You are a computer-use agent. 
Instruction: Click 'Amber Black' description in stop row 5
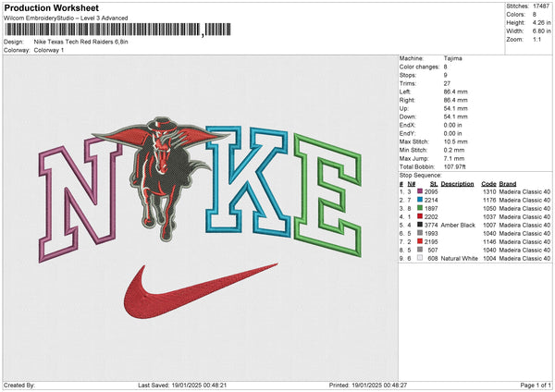click(x=458, y=225)
